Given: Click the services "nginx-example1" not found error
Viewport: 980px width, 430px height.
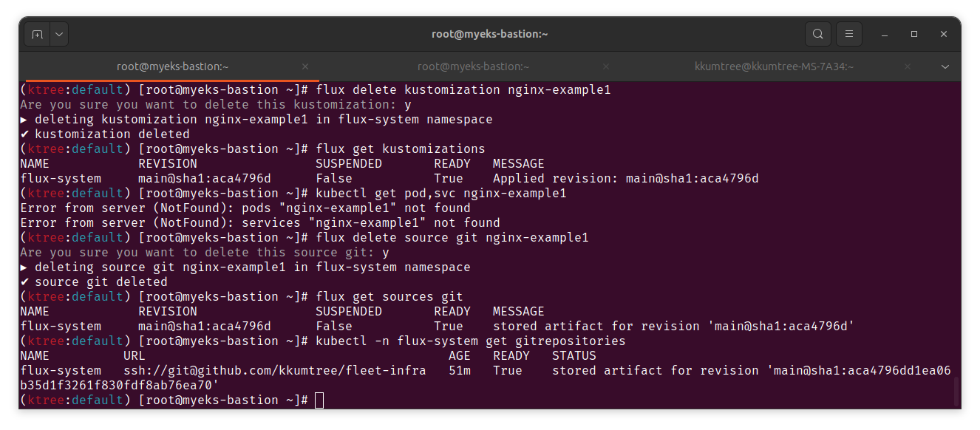Looking at the screenshot, I should (259, 223).
